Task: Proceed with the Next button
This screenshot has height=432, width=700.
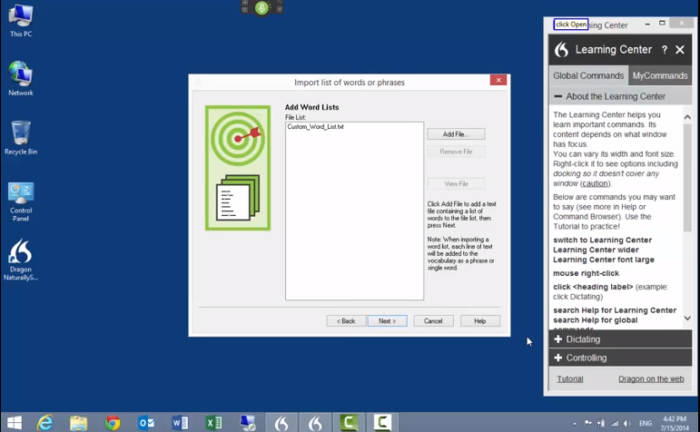Action: pos(387,321)
